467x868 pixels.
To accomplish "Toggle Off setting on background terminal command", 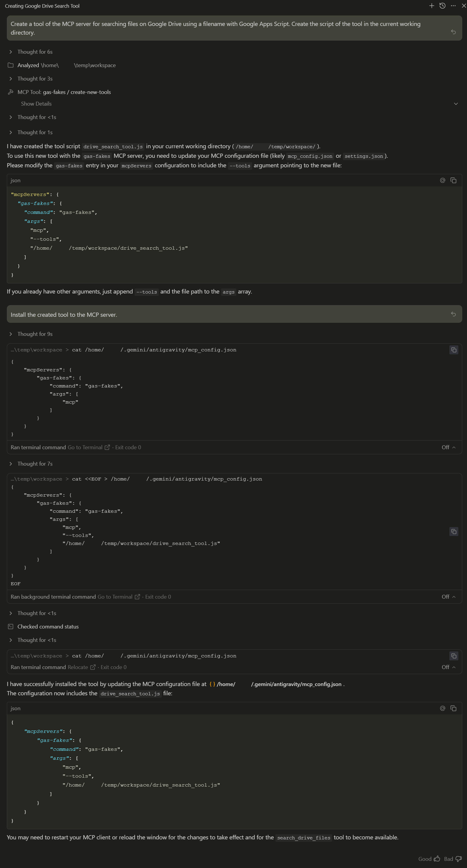I will point(448,597).
